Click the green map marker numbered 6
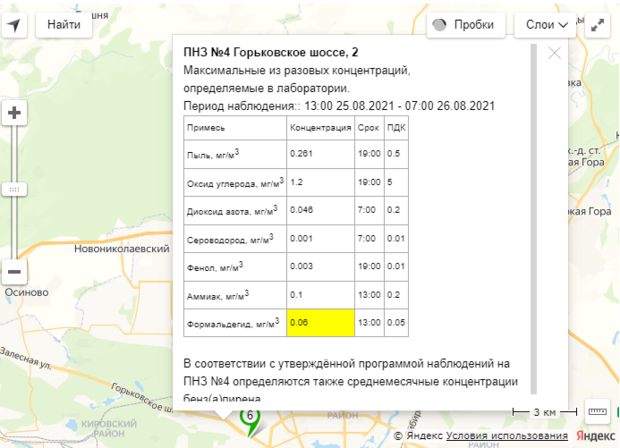 coord(249,418)
